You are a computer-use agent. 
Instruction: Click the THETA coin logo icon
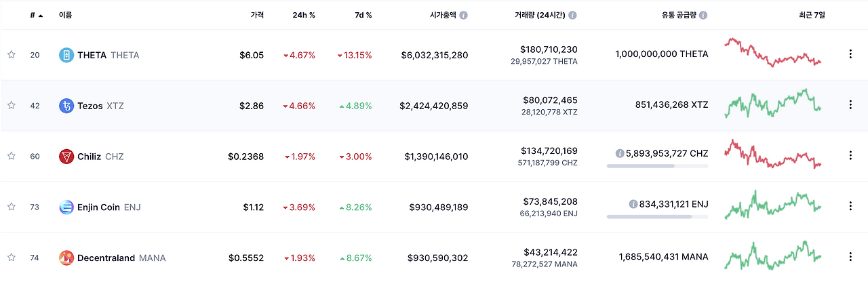[x=66, y=55]
